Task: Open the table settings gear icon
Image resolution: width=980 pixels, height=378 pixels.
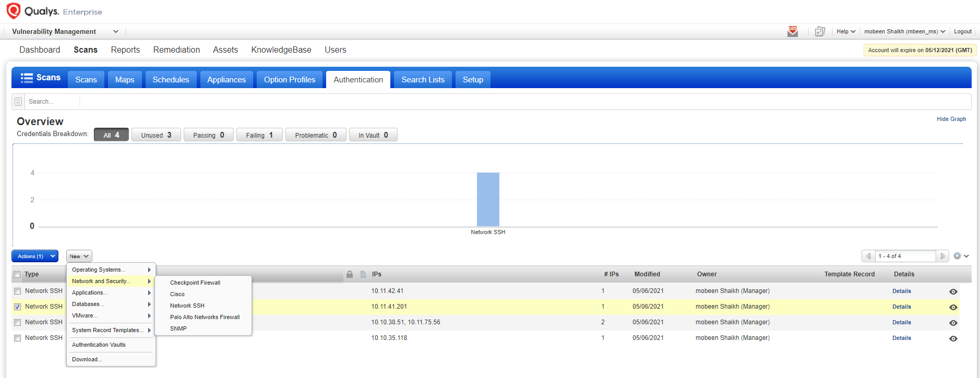Action: (957, 256)
